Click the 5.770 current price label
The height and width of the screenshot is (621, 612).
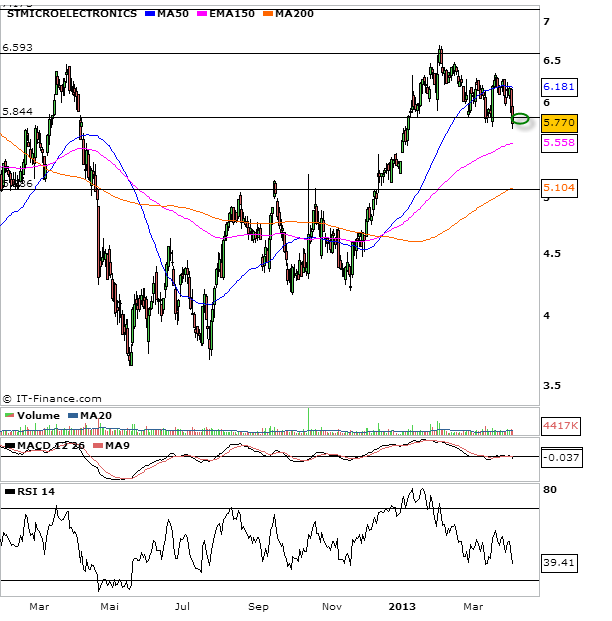pyautogui.click(x=557, y=123)
